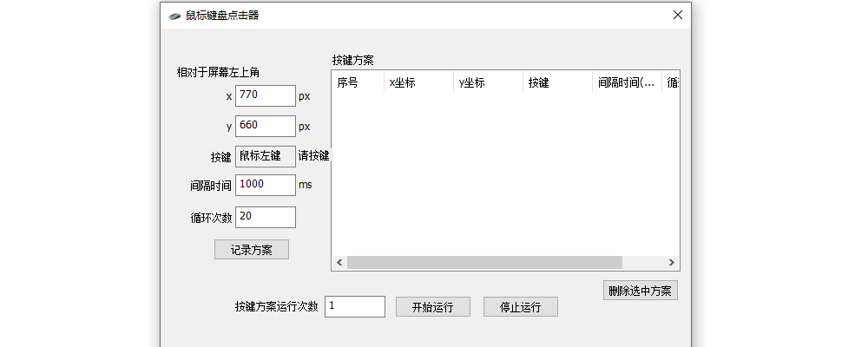
Task: Click the 按键方案运行次数 input field
Action: (354, 306)
